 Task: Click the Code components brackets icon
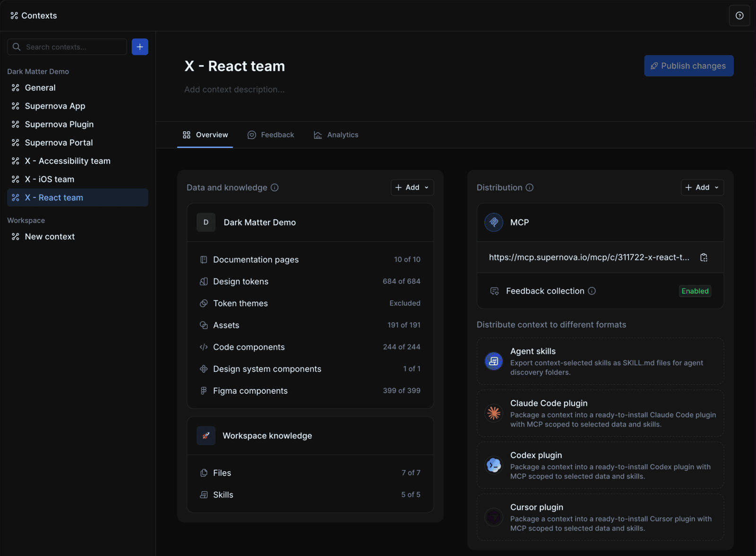[204, 347]
